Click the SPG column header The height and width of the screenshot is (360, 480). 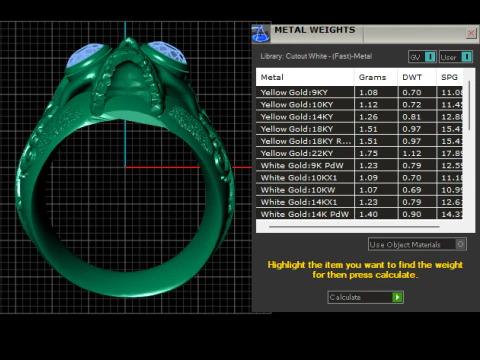pyautogui.click(x=449, y=77)
